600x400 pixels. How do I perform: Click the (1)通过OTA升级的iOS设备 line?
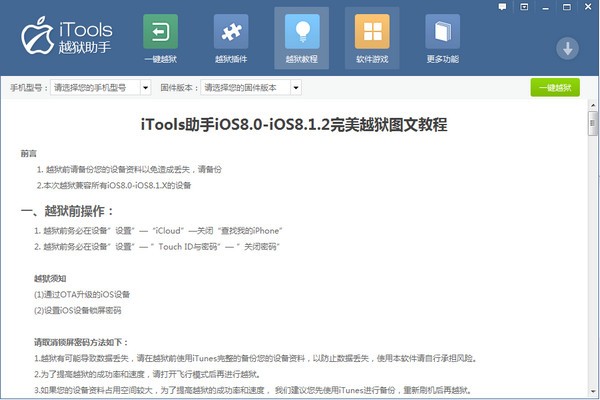tap(82, 294)
